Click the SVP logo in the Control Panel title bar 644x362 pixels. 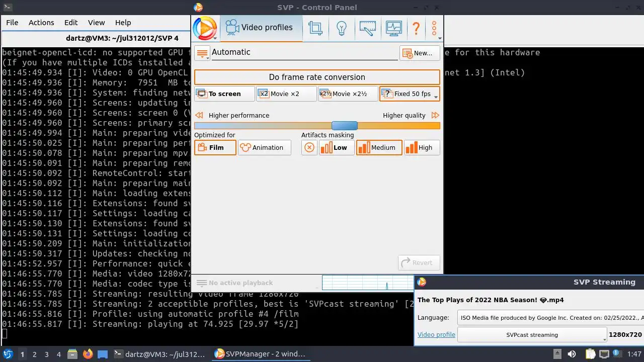pyautogui.click(x=198, y=7)
